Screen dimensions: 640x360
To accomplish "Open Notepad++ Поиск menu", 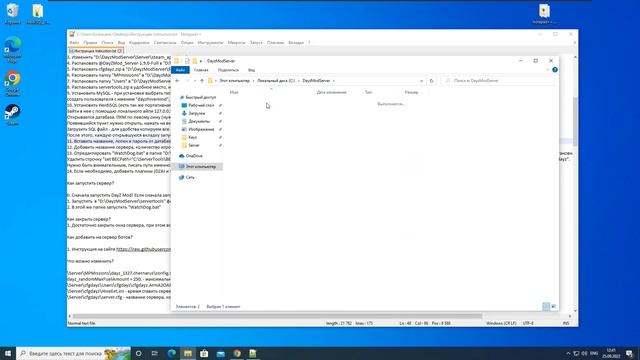I will (x=107, y=42).
